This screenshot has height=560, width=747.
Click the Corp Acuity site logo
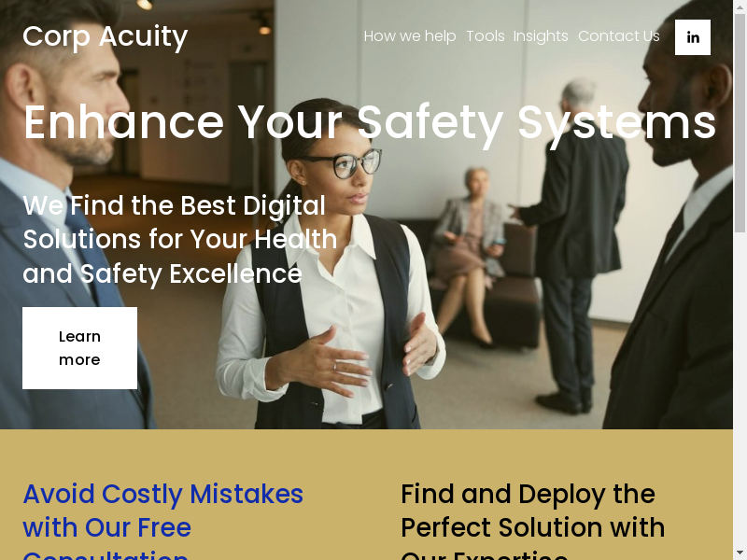coord(106,36)
